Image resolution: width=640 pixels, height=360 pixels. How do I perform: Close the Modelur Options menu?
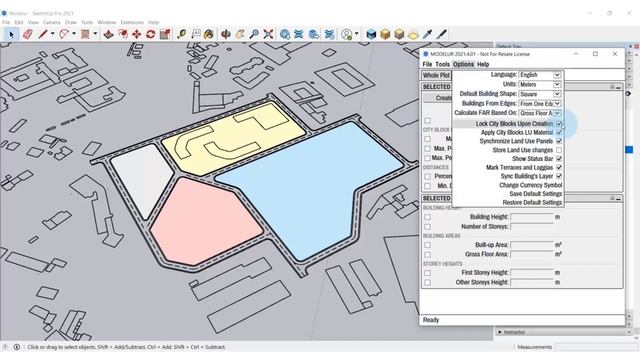coord(463,64)
